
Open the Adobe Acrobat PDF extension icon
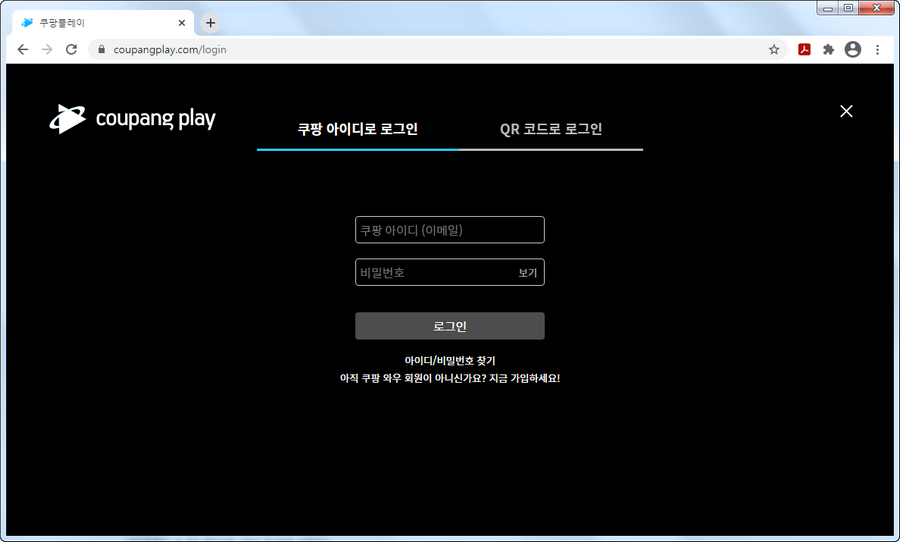804,49
